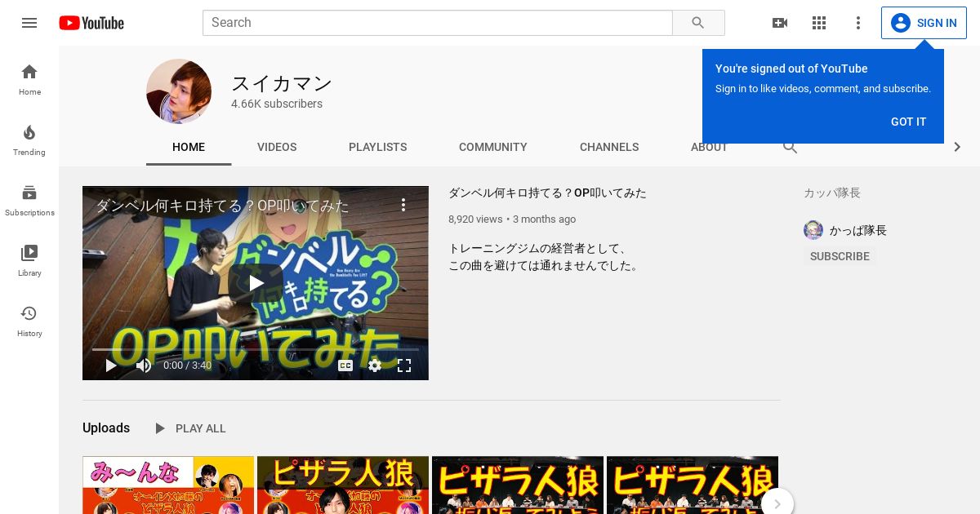Open the second upload thumbnail with a single host

[343, 485]
